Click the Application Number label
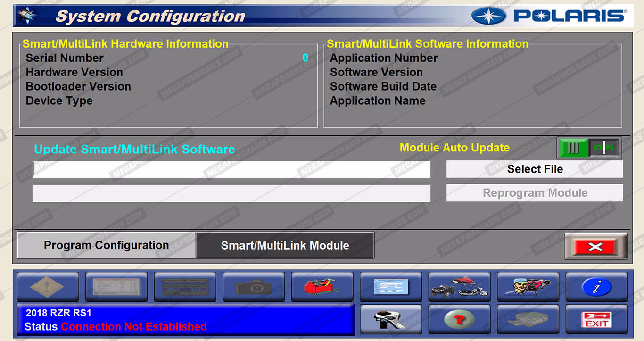This screenshot has width=644, height=341. (384, 58)
